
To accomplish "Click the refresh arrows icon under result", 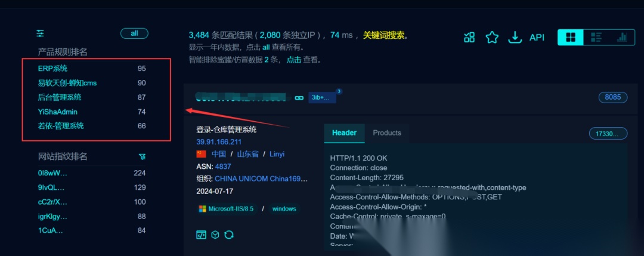I will [229, 235].
